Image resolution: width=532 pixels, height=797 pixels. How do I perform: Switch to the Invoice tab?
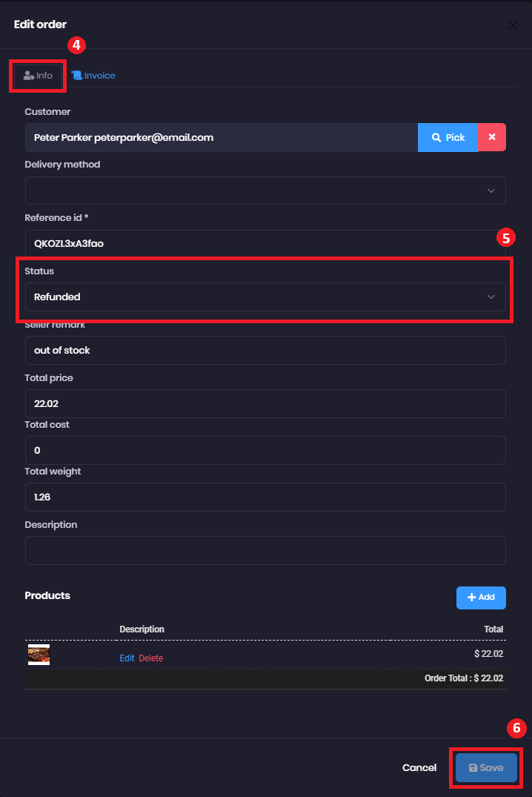pos(93,76)
